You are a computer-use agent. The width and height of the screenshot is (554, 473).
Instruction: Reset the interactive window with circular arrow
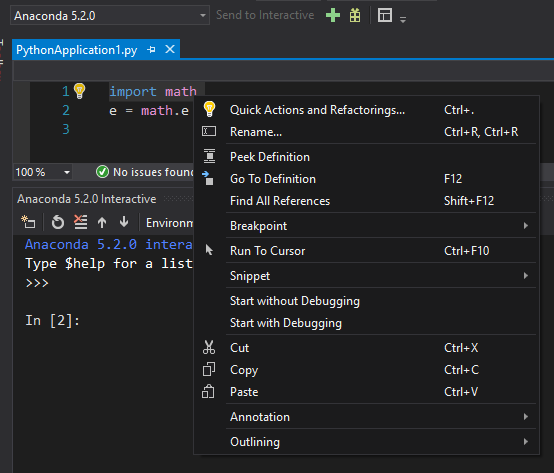(x=58, y=222)
